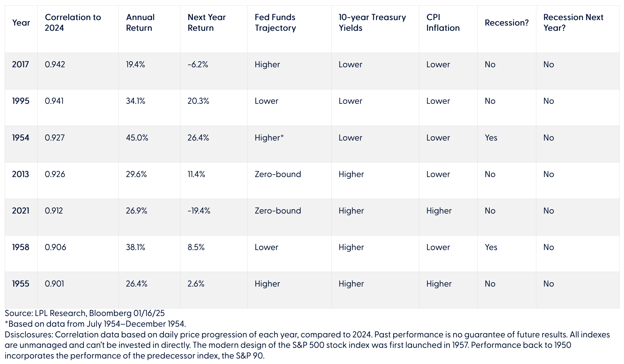Click the CPI Inflation column header
This screenshot has height=364, width=624.
point(443,23)
